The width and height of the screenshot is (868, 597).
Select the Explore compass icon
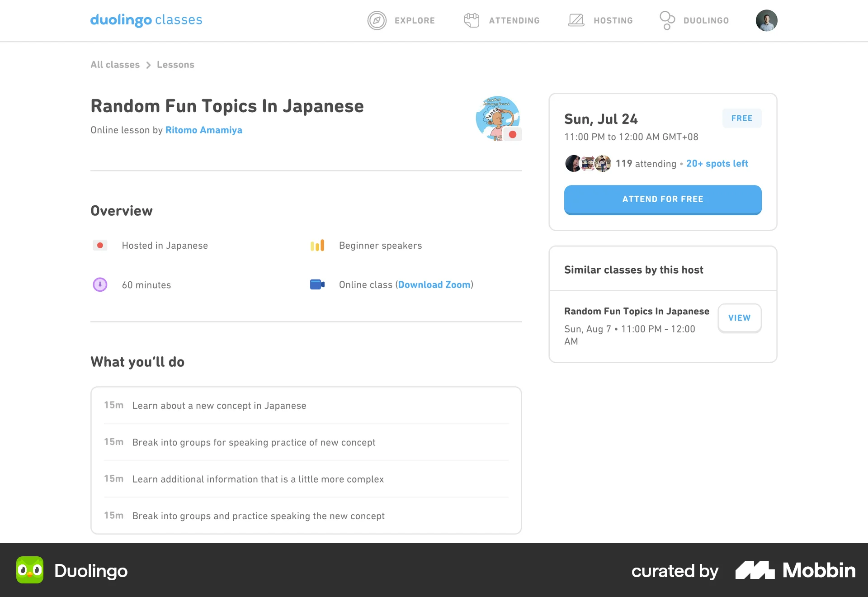pyautogui.click(x=377, y=20)
